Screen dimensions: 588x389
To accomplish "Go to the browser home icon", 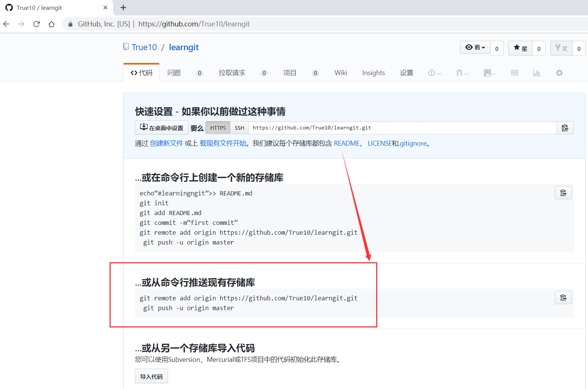I will click(x=52, y=24).
